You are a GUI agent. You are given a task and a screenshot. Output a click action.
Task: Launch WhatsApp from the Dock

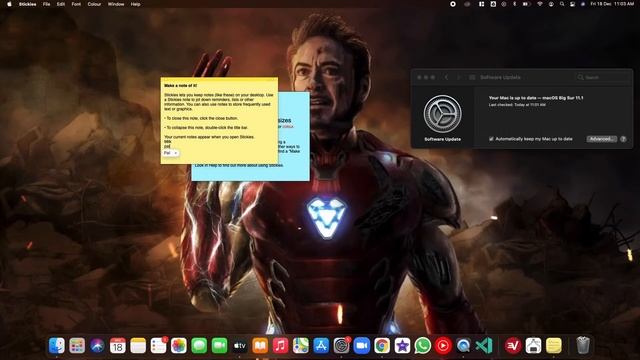click(423, 346)
